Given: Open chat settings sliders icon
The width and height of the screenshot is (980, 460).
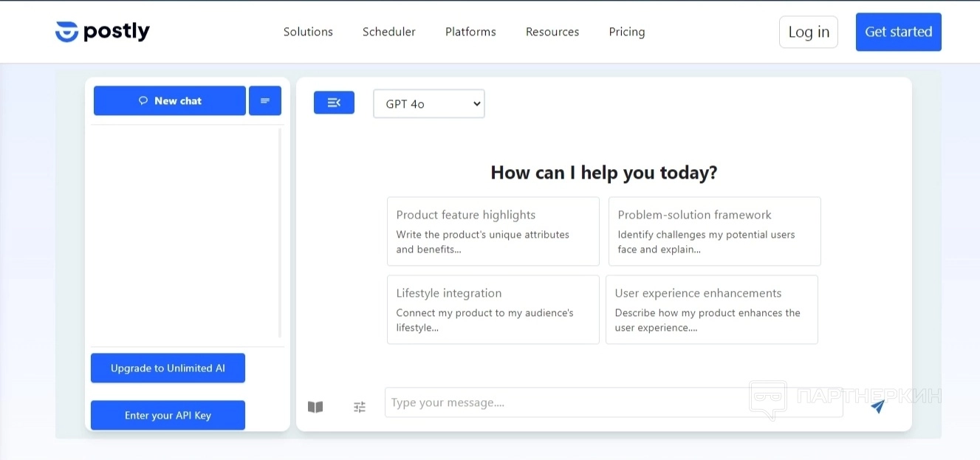Looking at the screenshot, I should click(x=360, y=407).
